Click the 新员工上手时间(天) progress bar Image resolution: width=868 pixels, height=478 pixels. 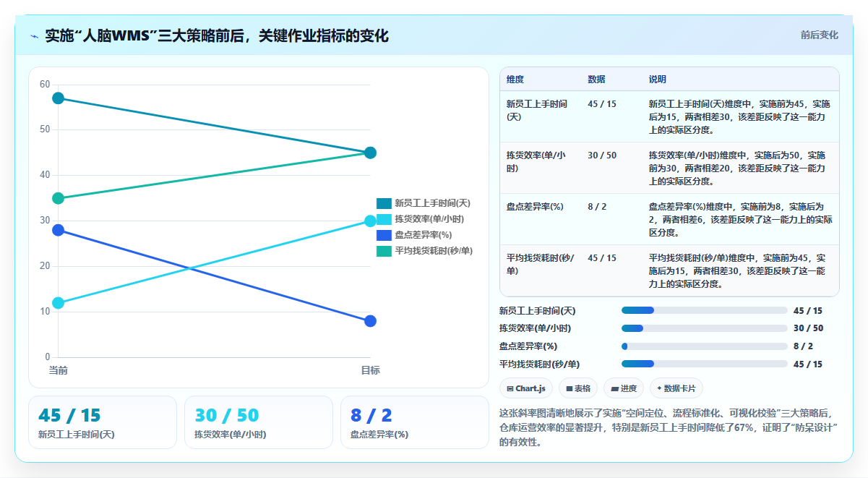pyautogui.click(x=705, y=310)
